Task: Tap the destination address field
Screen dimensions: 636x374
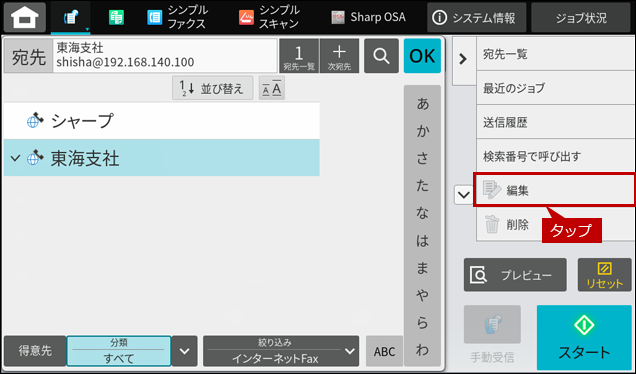Action: (x=165, y=56)
